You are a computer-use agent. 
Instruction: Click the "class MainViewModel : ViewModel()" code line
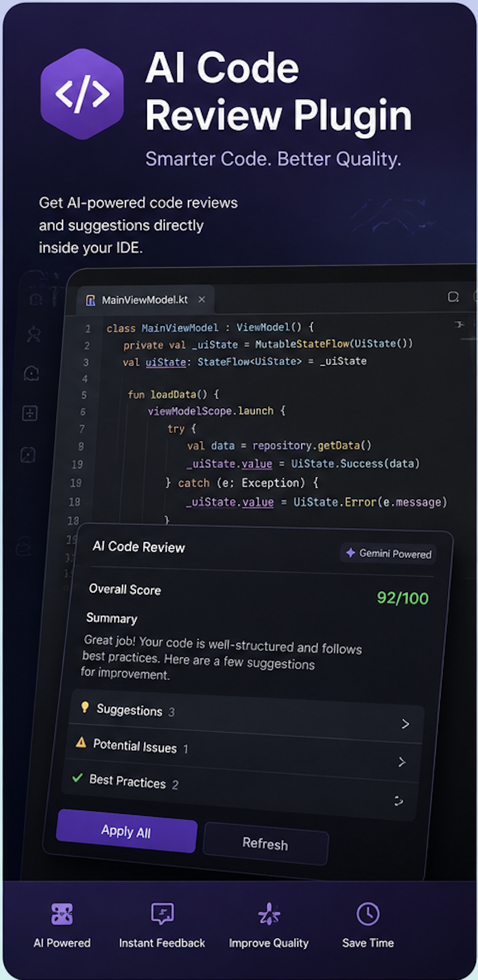(x=210, y=327)
